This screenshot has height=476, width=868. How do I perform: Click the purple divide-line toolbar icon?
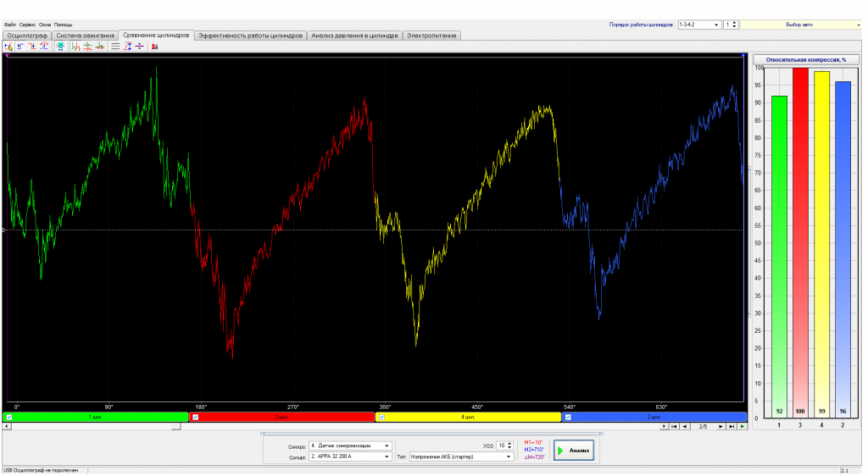[140, 47]
